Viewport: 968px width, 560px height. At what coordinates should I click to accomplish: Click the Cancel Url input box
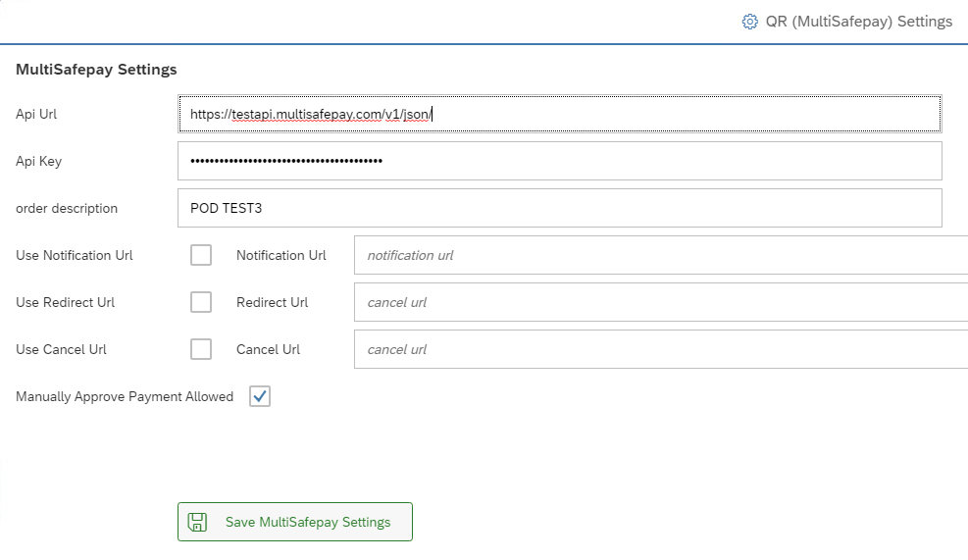(x=661, y=349)
